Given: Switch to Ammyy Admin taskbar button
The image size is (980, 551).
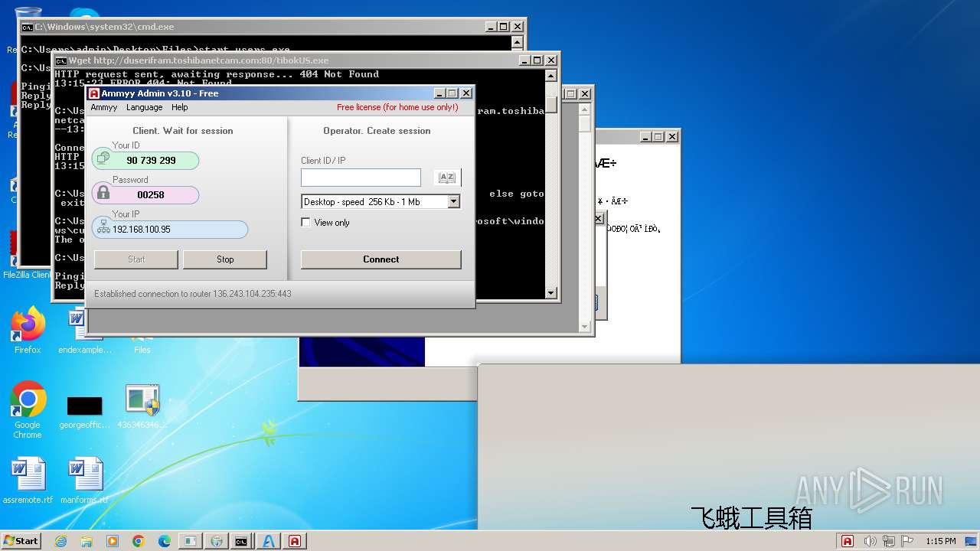Looking at the screenshot, I should point(295,541).
